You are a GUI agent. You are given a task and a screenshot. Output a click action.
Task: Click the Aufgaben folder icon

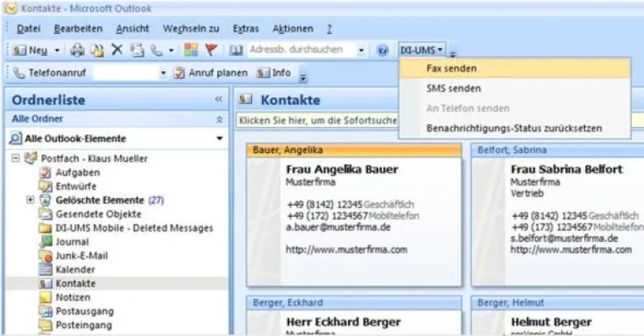click(x=45, y=173)
